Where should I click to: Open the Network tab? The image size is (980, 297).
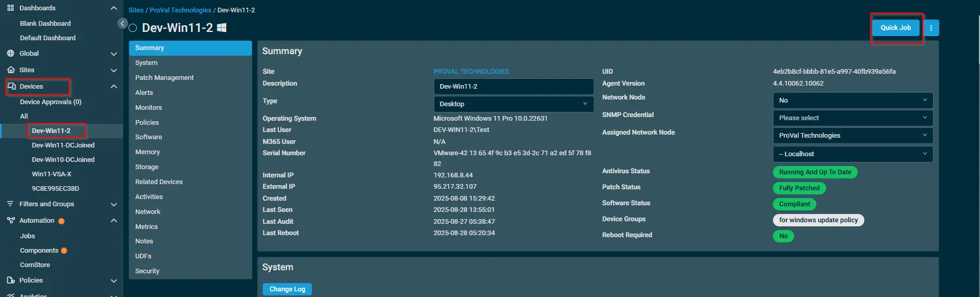(x=191, y=212)
